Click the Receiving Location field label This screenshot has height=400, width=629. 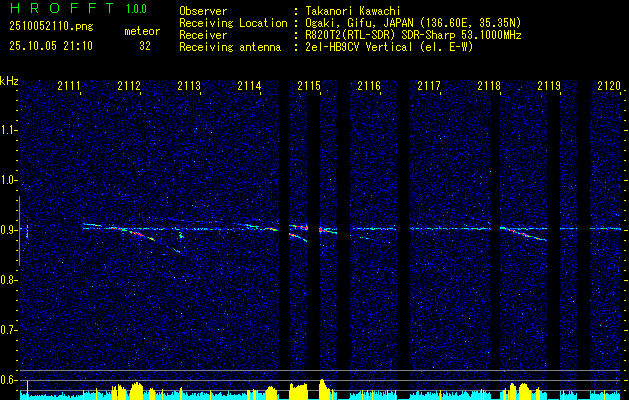[233, 23]
